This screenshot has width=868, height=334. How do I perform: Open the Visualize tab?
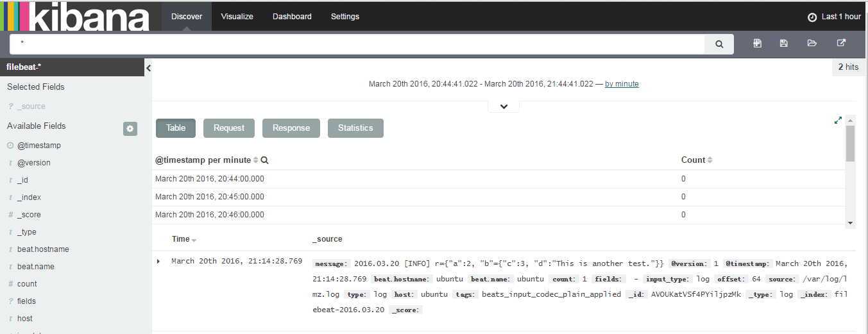(237, 17)
